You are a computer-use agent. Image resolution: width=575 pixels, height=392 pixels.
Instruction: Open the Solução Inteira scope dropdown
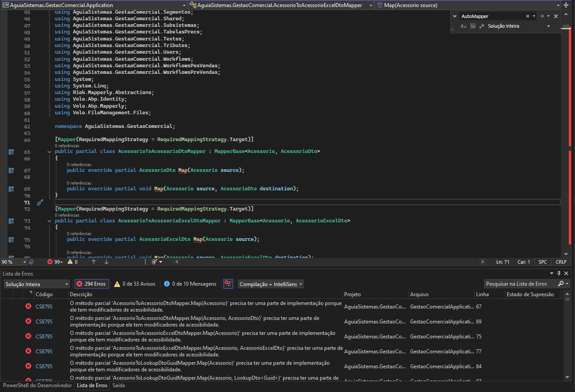point(36,284)
